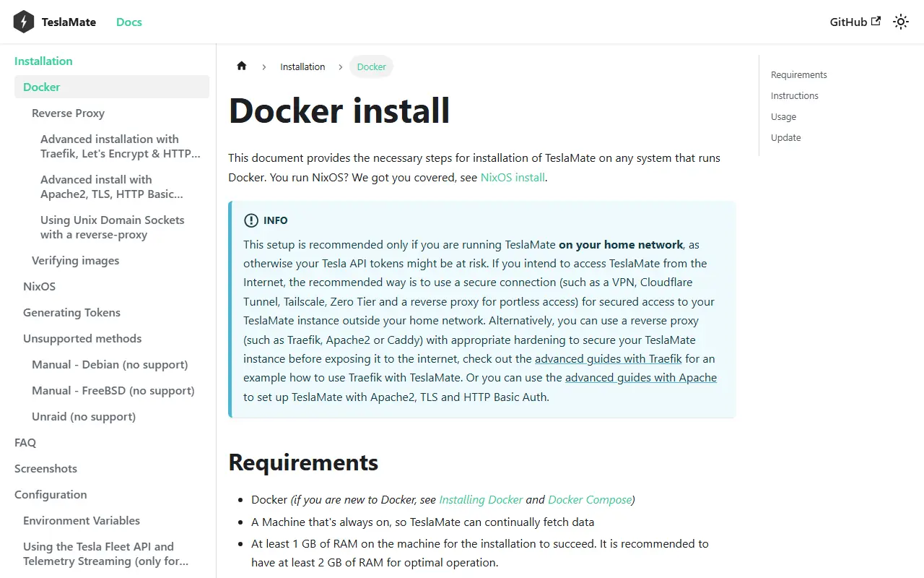Jump to Usage in table of contents
This screenshot has height=578, width=924.
[783, 116]
